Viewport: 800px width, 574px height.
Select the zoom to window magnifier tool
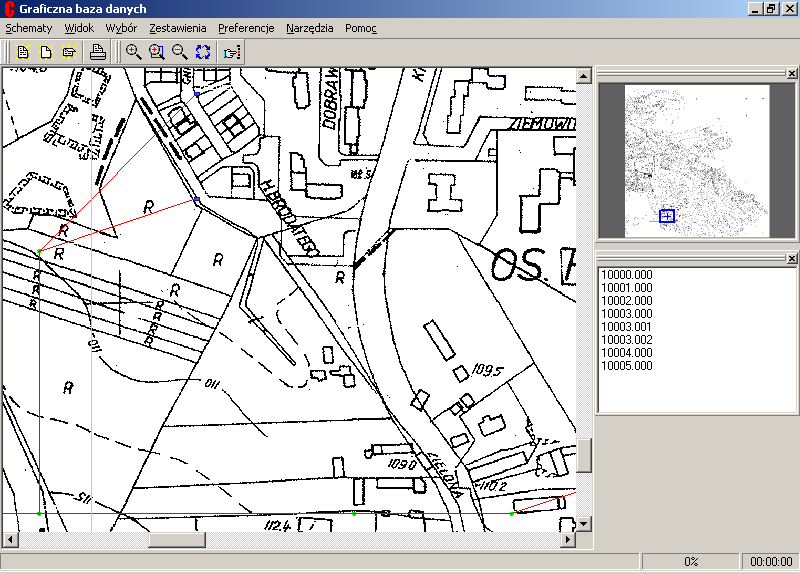(156, 52)
